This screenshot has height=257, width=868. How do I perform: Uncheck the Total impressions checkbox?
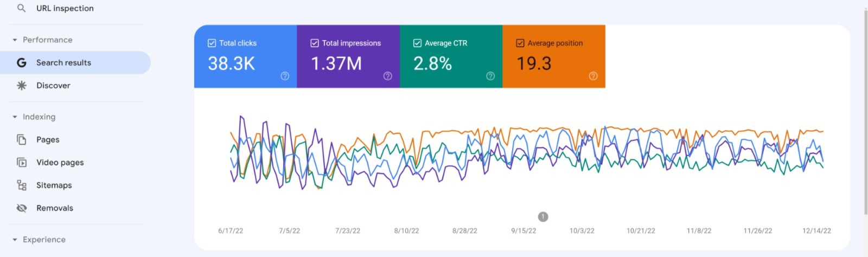pos(315,43)
